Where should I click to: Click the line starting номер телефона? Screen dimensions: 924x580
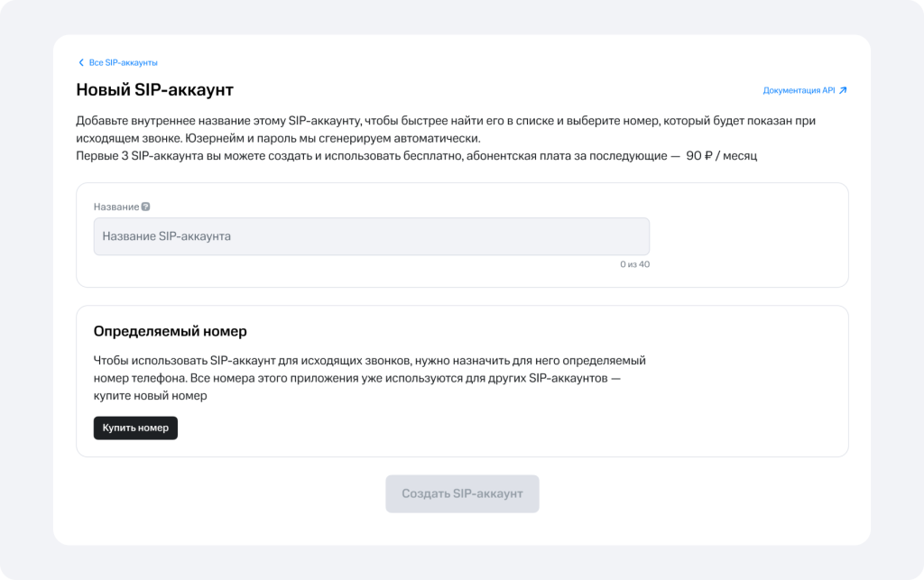click(x=357, y=378)
